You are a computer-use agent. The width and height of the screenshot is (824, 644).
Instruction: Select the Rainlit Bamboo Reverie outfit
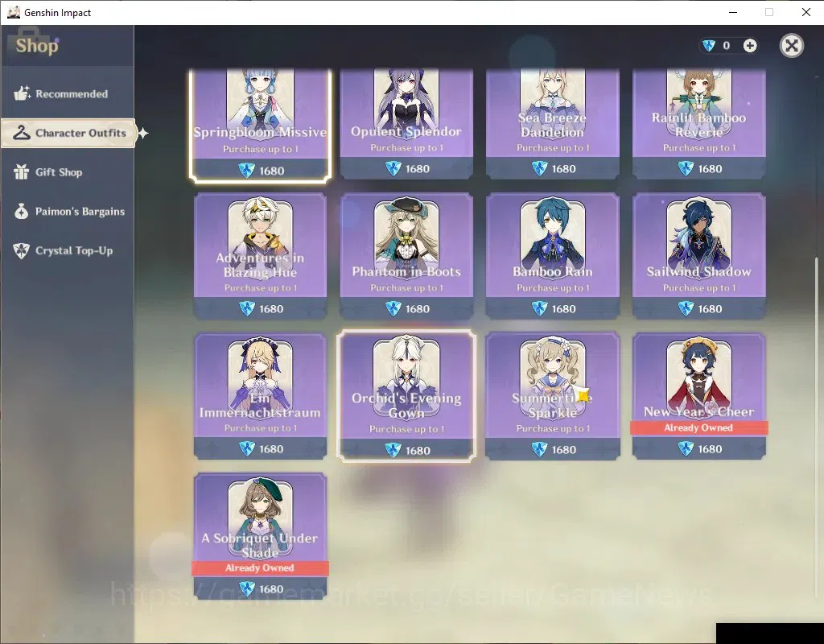click(699, 124)
